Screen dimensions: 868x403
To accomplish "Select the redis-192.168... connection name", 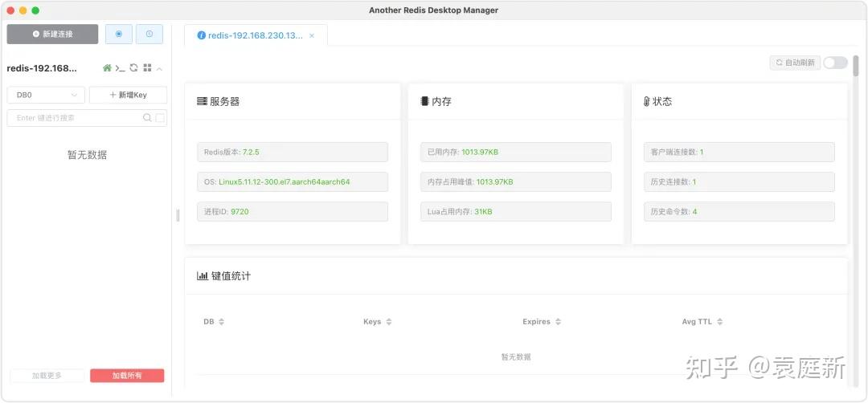I will coord(42,68).
